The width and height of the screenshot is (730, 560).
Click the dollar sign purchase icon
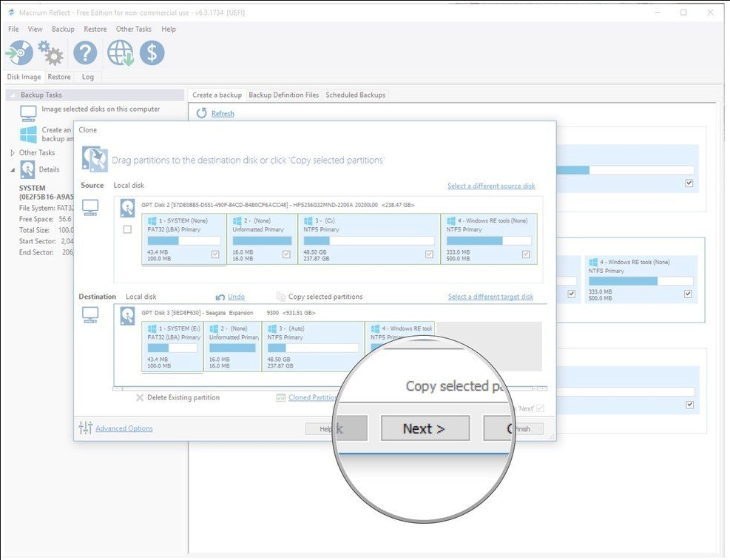coord(152,53)
